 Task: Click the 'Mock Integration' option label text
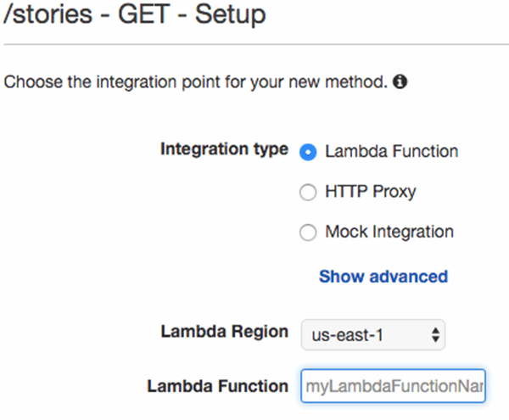click(389, 232)
